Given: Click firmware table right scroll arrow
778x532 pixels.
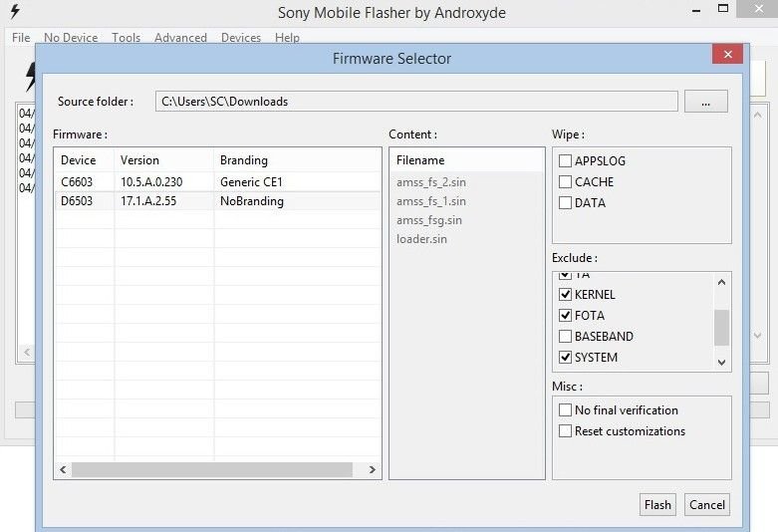Looking at the screenshot, I should click(373, 469).
